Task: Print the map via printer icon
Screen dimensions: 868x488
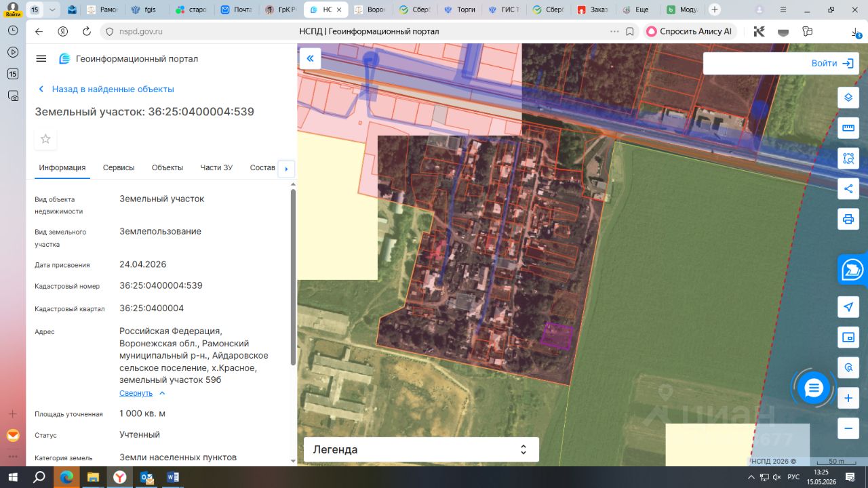Action: coord(848,219)
